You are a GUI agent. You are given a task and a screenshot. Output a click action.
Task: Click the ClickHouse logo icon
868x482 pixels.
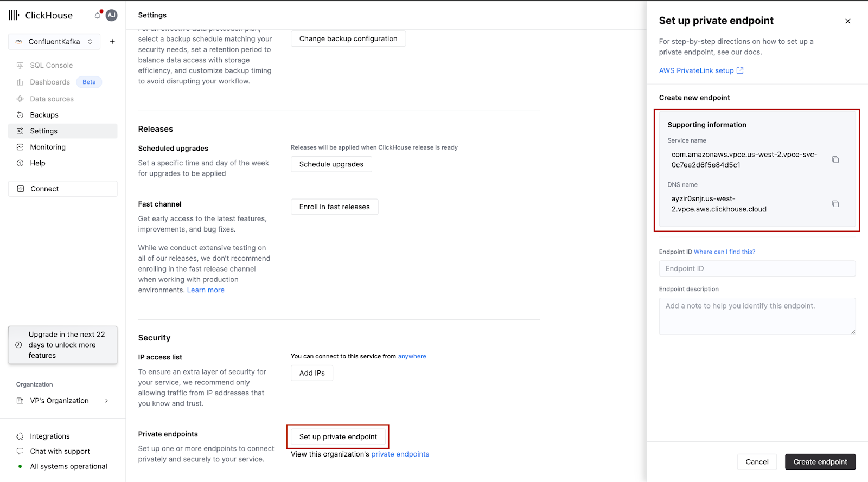[x=14, y=15]
